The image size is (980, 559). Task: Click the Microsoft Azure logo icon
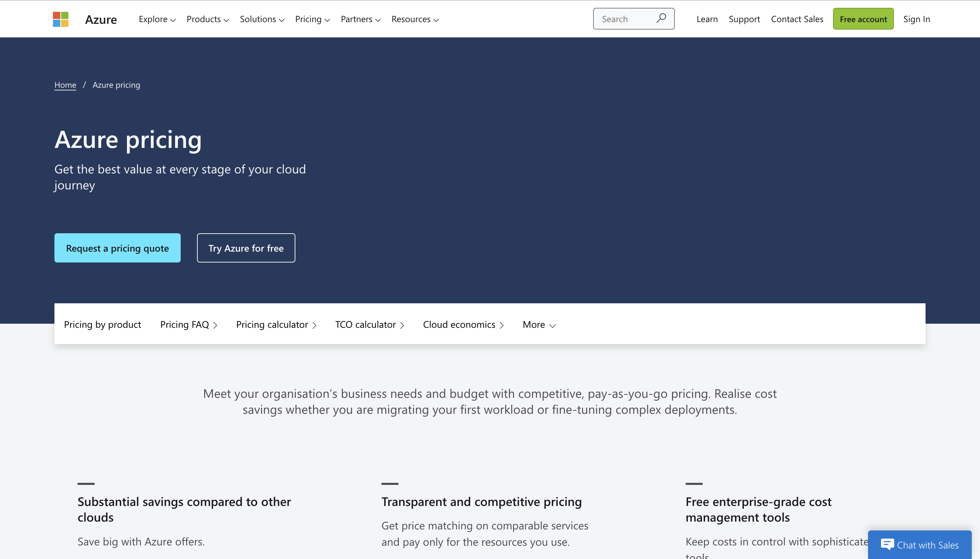click(60, 19)
